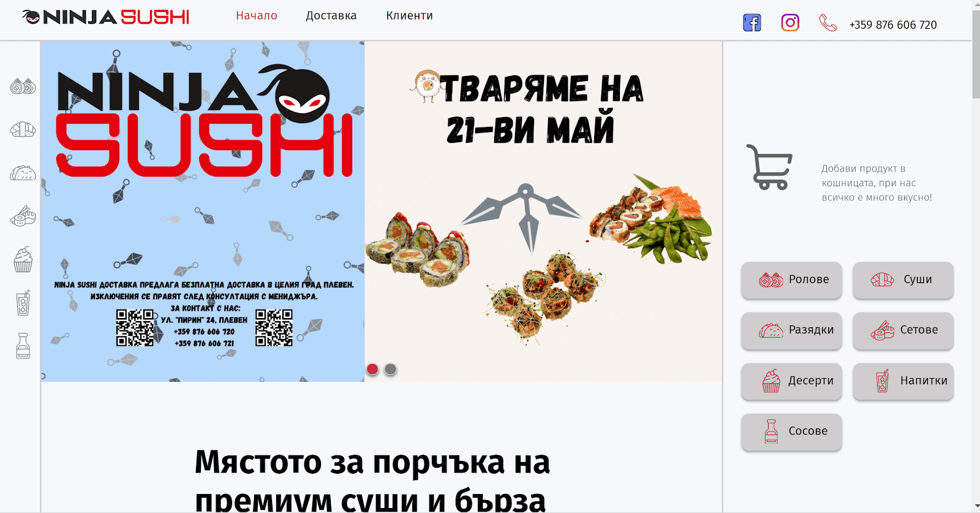Click the phone handset icon

pyautogui.click(x=828, y=23)
